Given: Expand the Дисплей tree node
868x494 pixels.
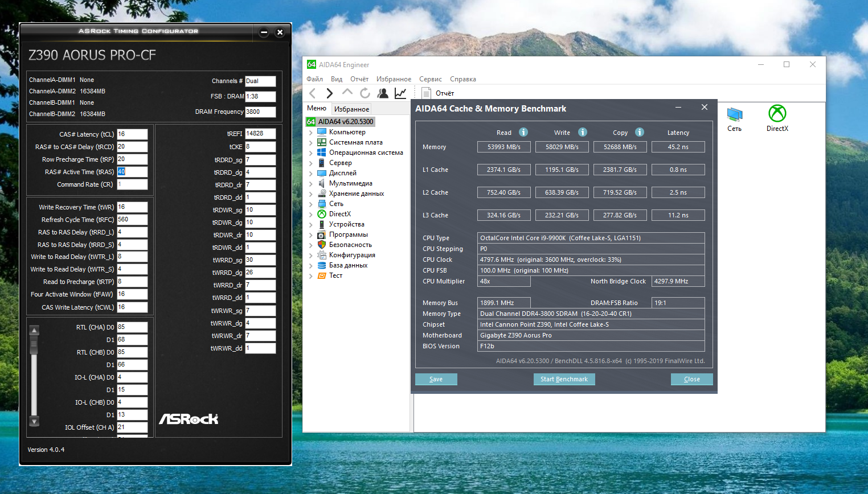Looking at the screenshot, I should (x=311, y=173).
